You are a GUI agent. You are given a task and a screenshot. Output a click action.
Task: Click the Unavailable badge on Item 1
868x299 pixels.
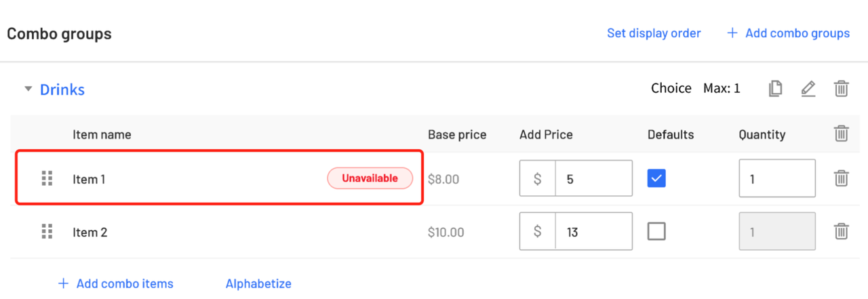(x=370, y=178)
